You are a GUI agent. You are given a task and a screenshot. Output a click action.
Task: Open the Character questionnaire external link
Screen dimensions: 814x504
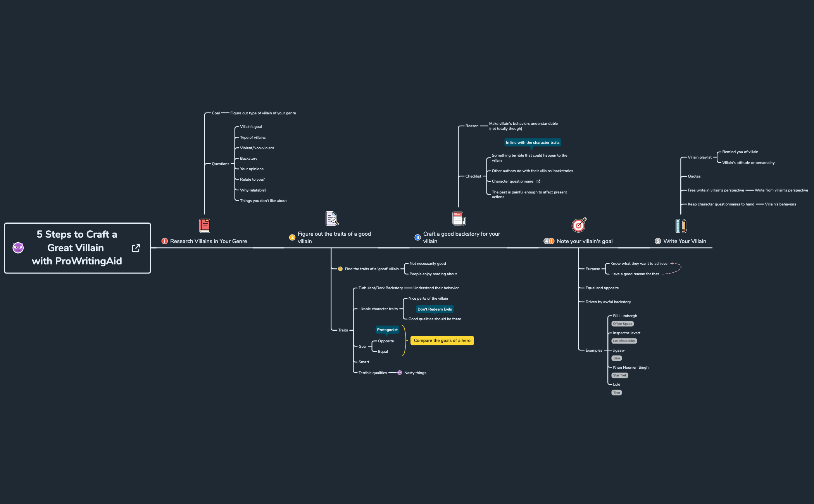coord(538,181)
